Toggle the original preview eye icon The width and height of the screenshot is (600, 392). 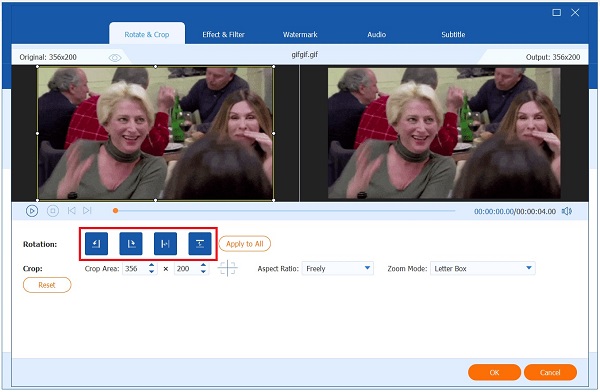coord(115,58)
